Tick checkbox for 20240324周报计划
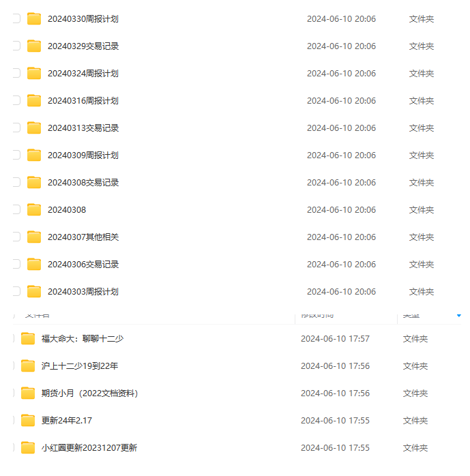470x476 pixels. pyautogui.click(x=16, y=73)
